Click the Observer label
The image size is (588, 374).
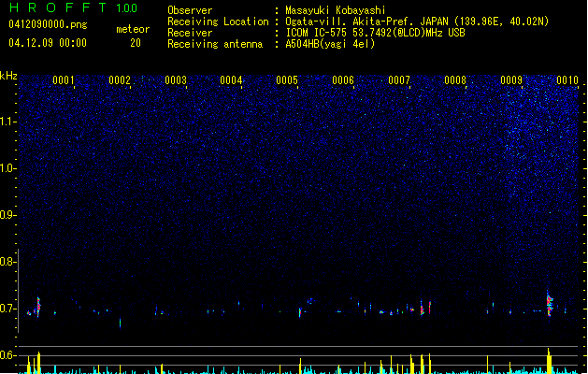[190, 10]
